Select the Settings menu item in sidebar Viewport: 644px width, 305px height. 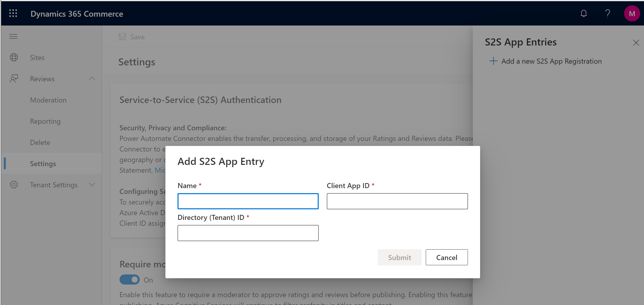click(x=43, y=163)
